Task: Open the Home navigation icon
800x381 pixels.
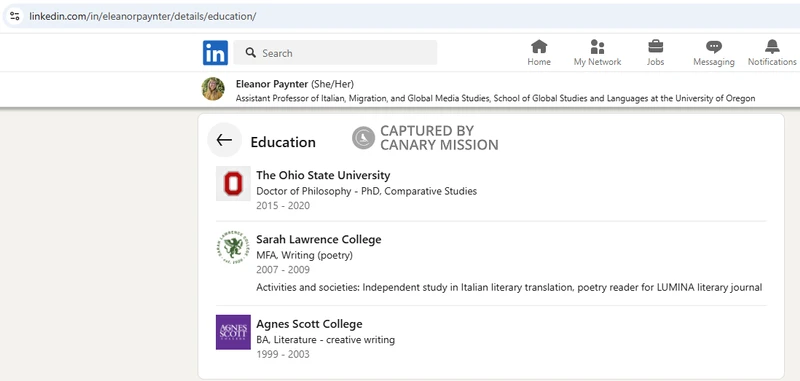Action: pyautogui.click(x=539, y=47)
